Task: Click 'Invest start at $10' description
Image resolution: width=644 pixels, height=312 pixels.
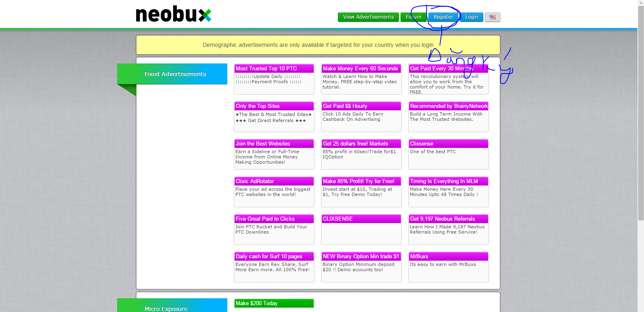Action: click(357, 192)
